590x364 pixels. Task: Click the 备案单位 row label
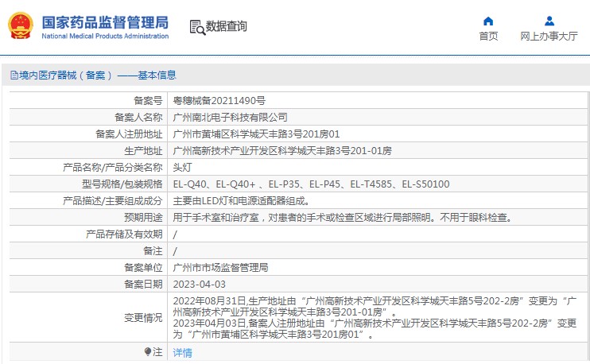[x=143, y=268]
